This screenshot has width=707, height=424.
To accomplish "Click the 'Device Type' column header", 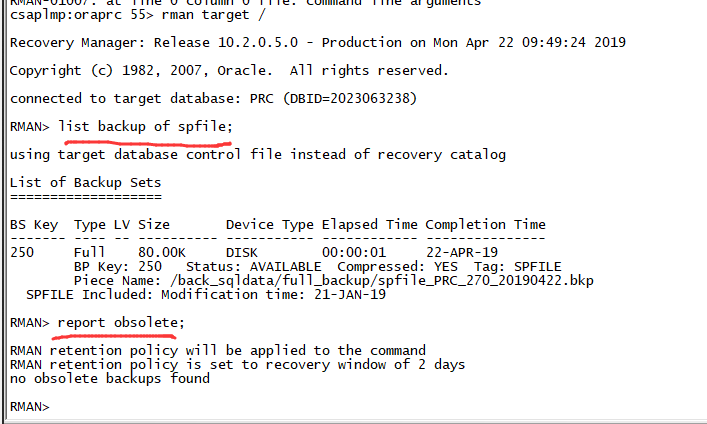I will (269, 224).
